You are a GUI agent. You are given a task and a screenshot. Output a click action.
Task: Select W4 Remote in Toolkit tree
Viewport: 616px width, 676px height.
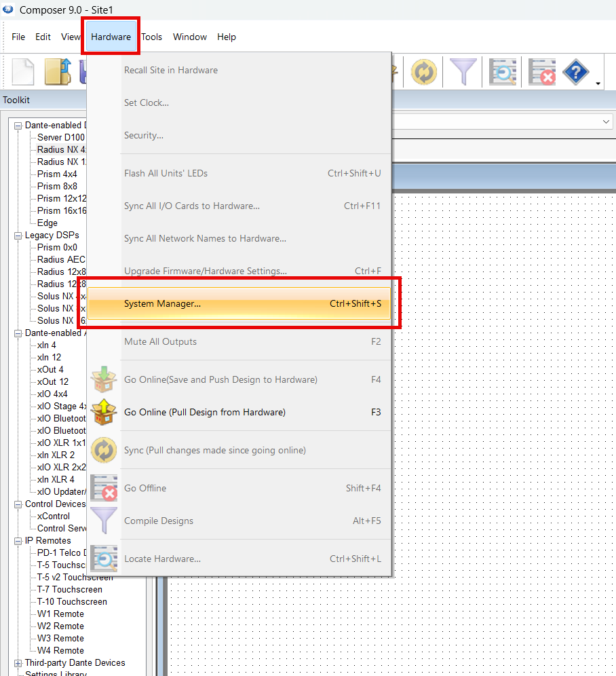pos(60,651)
